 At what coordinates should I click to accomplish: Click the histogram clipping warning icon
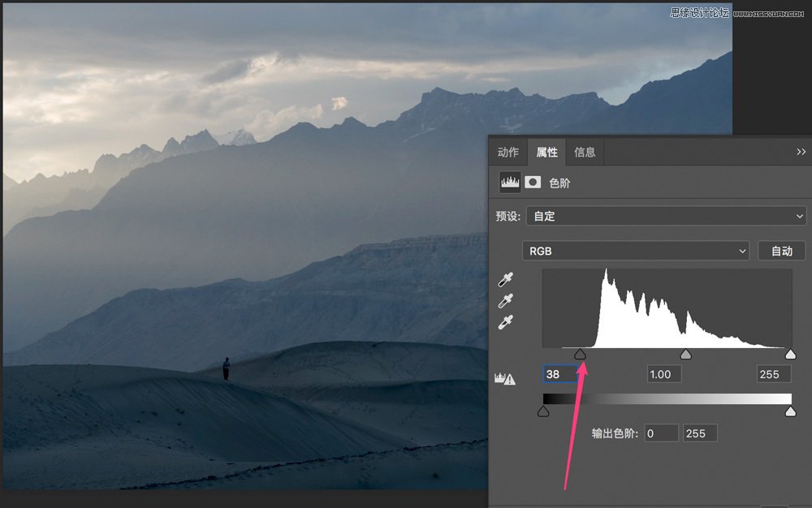pos(505,377)
